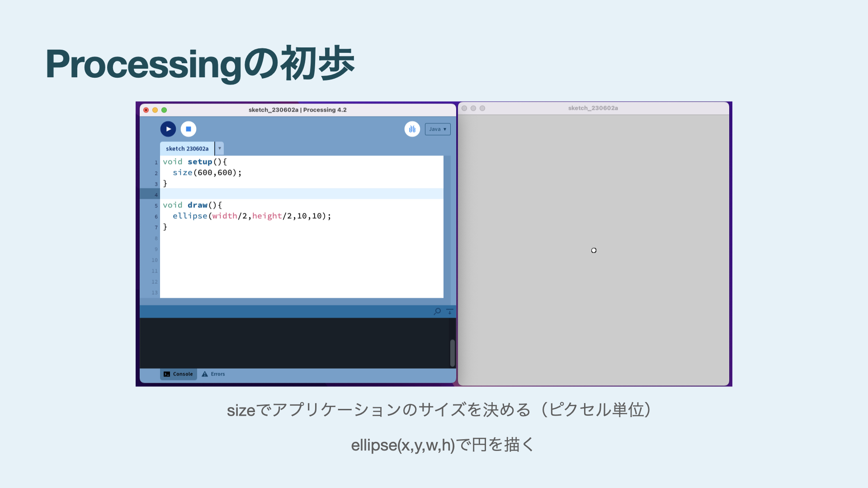Maximize the Processing window with the green button
Image resolution: width=868 pixels, height=488 pixels.
[164, 110]
